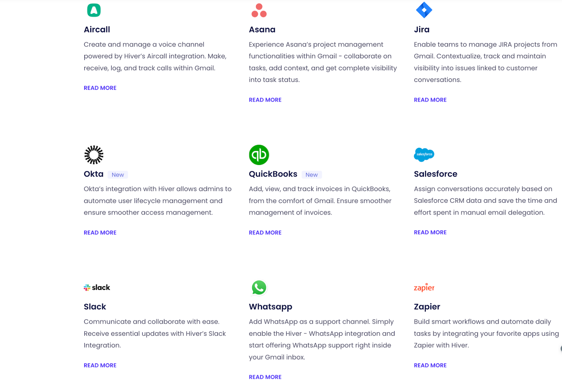
Task: Open READ MORE under Jira
Action: (x=430, y=100)
